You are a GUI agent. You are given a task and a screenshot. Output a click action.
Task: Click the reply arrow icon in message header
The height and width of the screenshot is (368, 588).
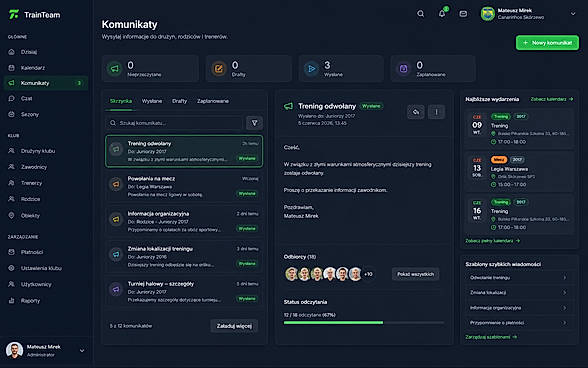point(416,112)
